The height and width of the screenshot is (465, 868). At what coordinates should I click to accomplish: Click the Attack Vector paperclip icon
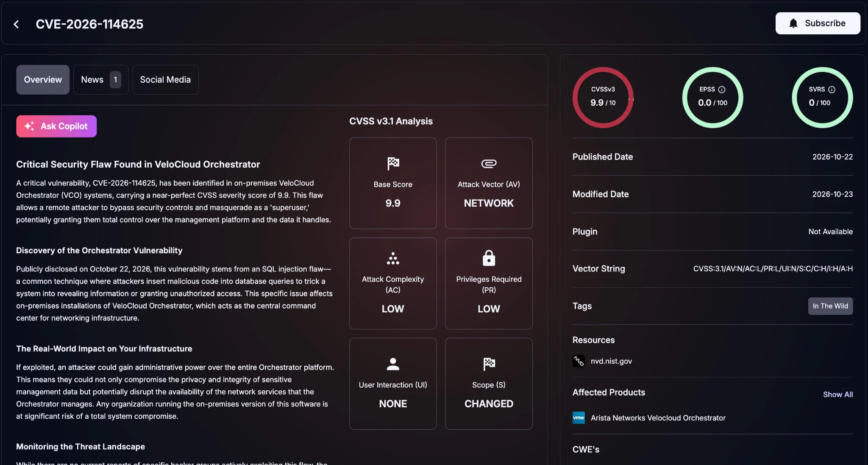click(x=489, y=163)
